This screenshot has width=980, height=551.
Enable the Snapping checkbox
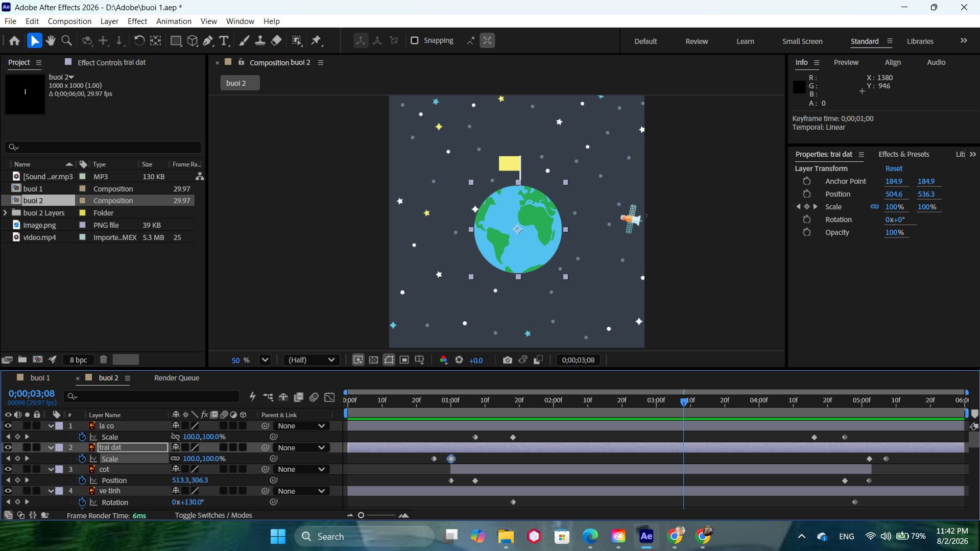[x=415, y=40]
